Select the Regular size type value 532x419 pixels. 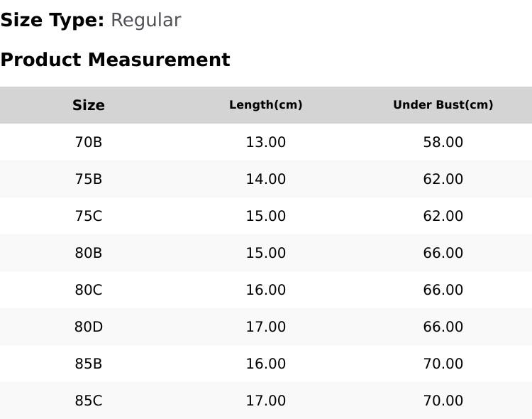click(145, 20)
